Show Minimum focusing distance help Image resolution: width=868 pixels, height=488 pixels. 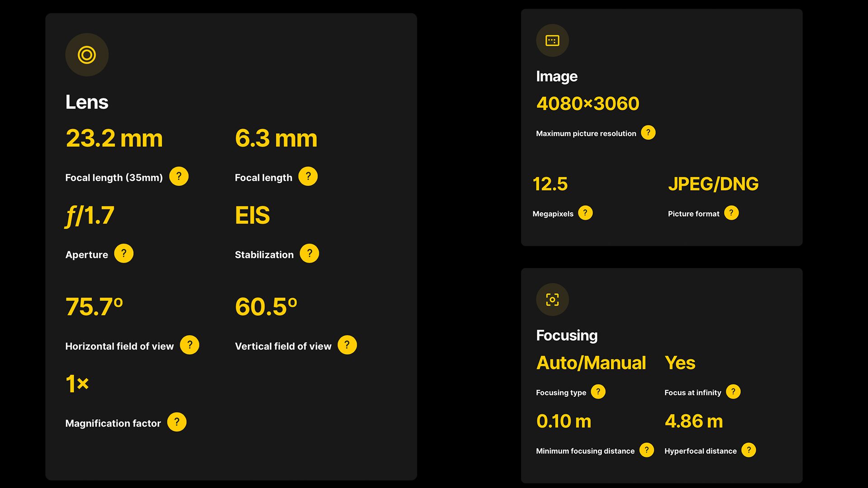pos(646,450)
